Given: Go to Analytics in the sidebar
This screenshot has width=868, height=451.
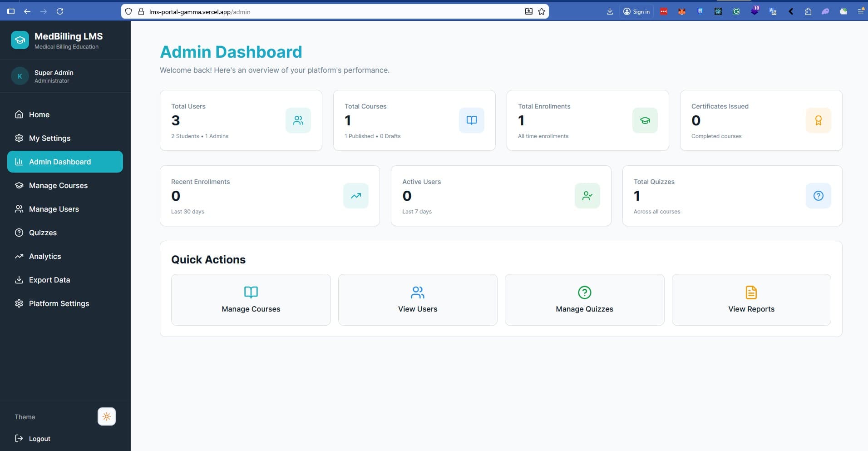Looking at the screenshot, I should click(44, 256).
